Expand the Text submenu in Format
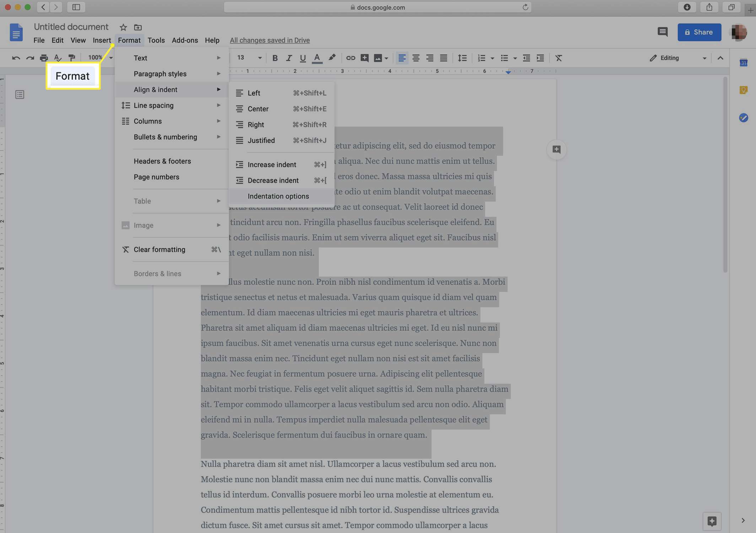This screenshot has width=756, height=533. click(x=171, y=58)
